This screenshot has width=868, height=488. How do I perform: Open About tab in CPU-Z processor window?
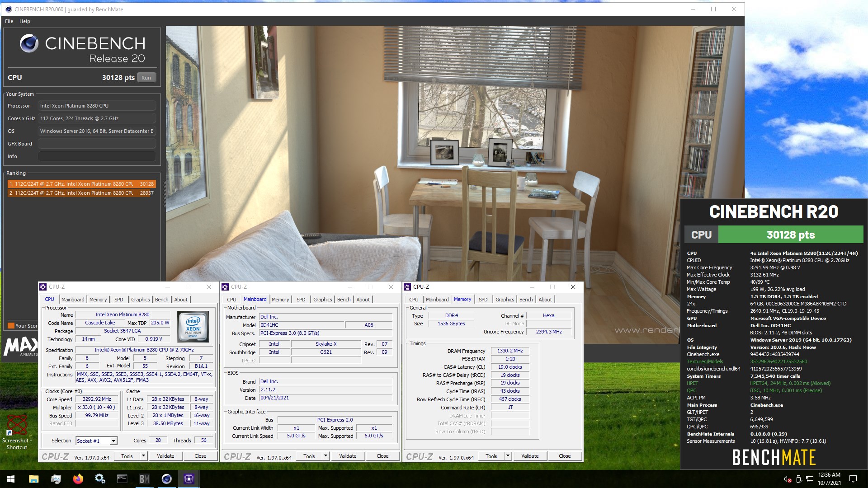click(x=181, y=300)
